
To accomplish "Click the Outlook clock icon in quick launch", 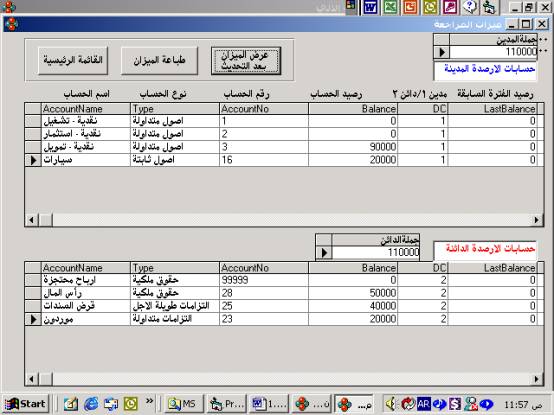I will tap(130, 403).
